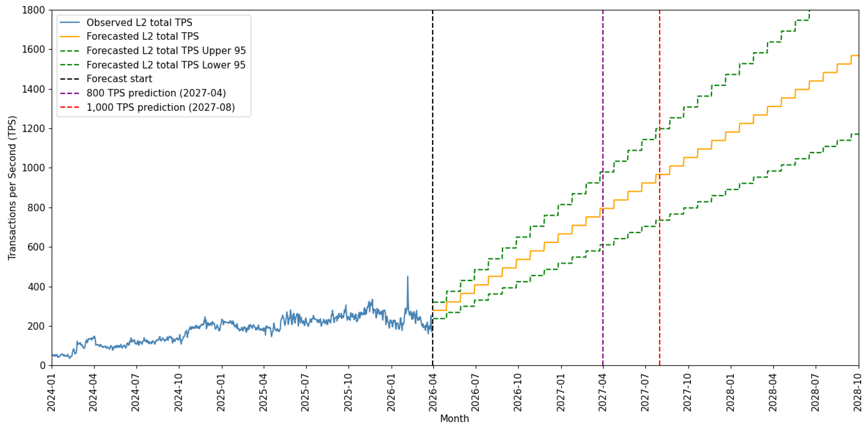This screenshot has height=429, width=868.
Task: Click the y-axis tick label '600'
Action: point(36,247)
